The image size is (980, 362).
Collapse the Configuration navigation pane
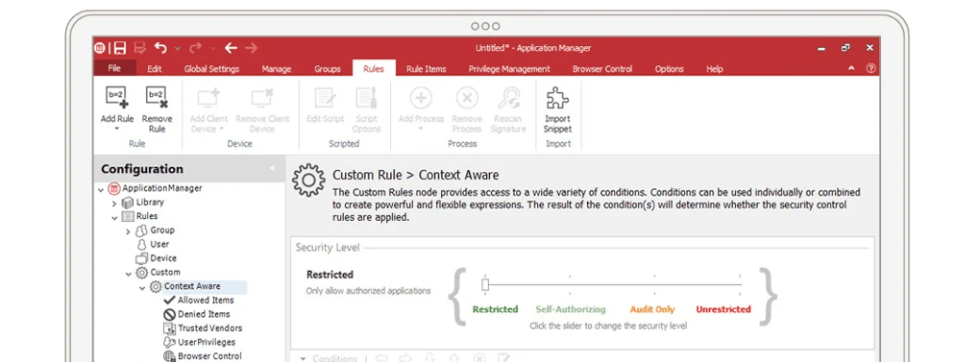point(272,169)
